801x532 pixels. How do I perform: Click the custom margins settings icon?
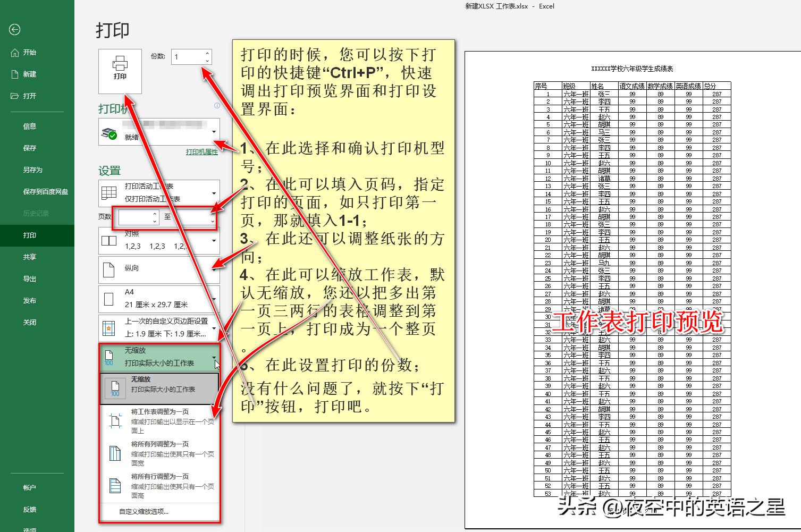pos(109,327)
